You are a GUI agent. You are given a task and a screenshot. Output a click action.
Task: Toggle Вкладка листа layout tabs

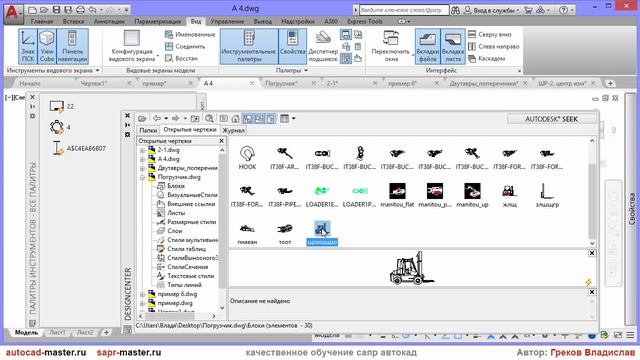coord(453,46)
